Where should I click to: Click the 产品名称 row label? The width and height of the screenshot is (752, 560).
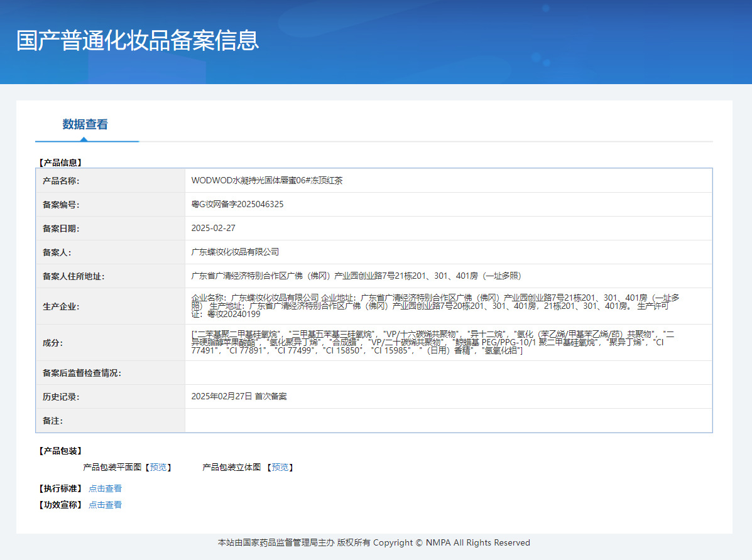[61, 181]
